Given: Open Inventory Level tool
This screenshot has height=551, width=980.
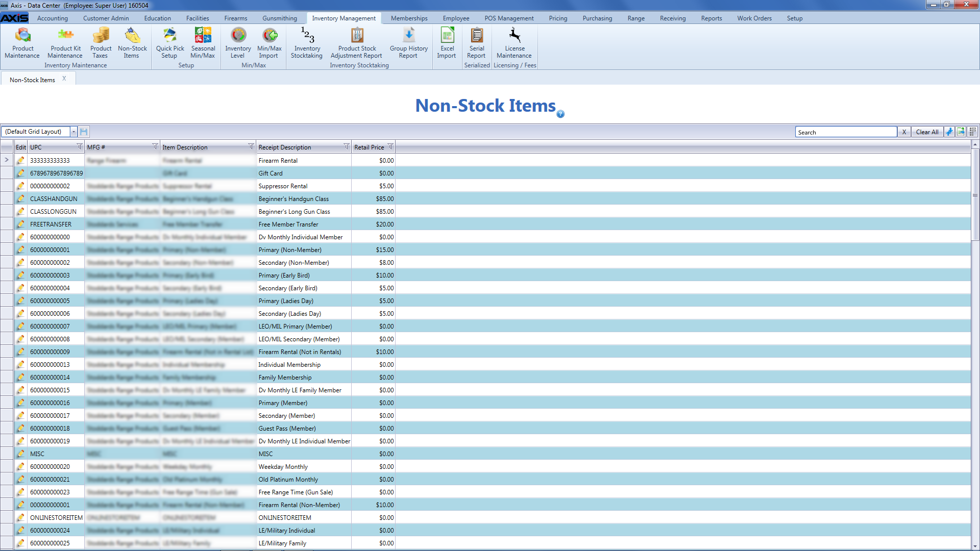Looking at the screenshot, I should 238,43.
